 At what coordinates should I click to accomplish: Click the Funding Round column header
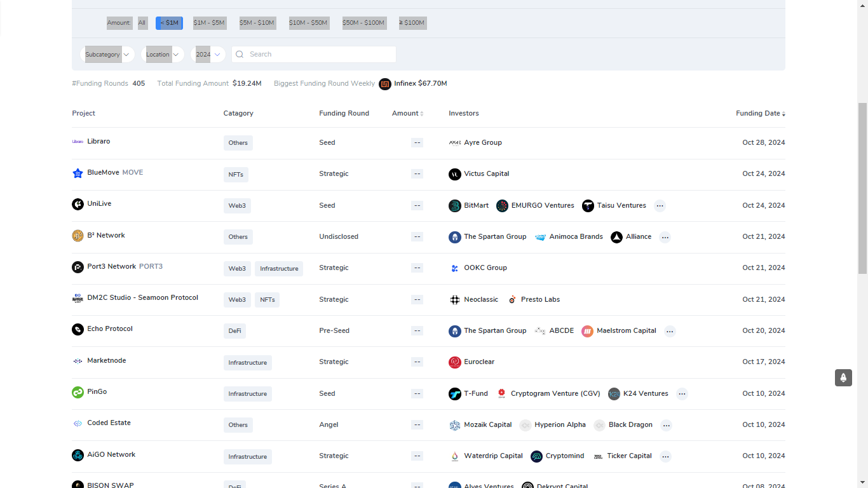344,113
